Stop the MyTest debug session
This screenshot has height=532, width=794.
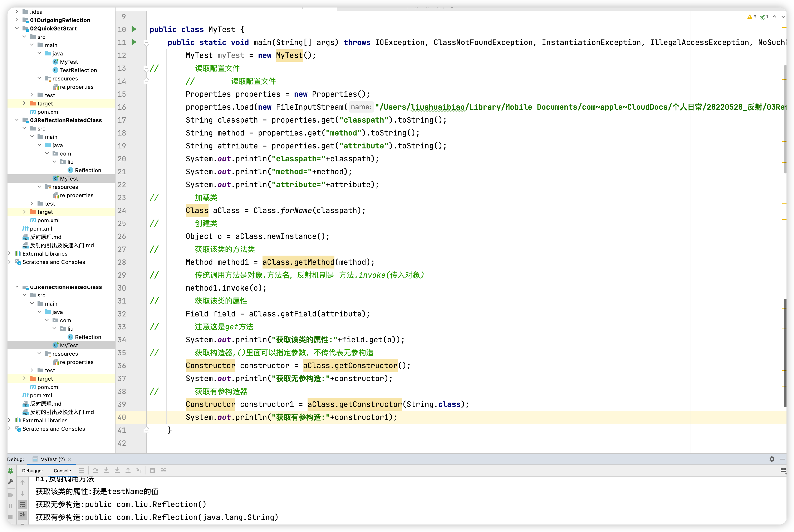click(10, 517)
